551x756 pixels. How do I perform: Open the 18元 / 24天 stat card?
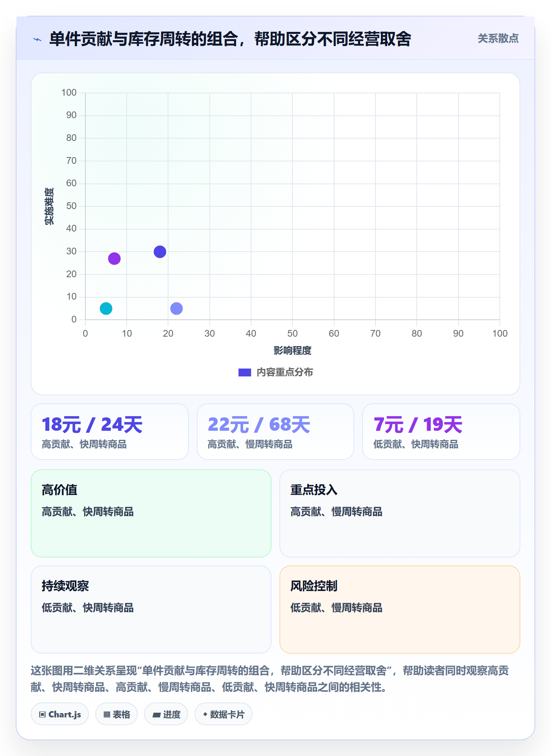click(110, 432)
